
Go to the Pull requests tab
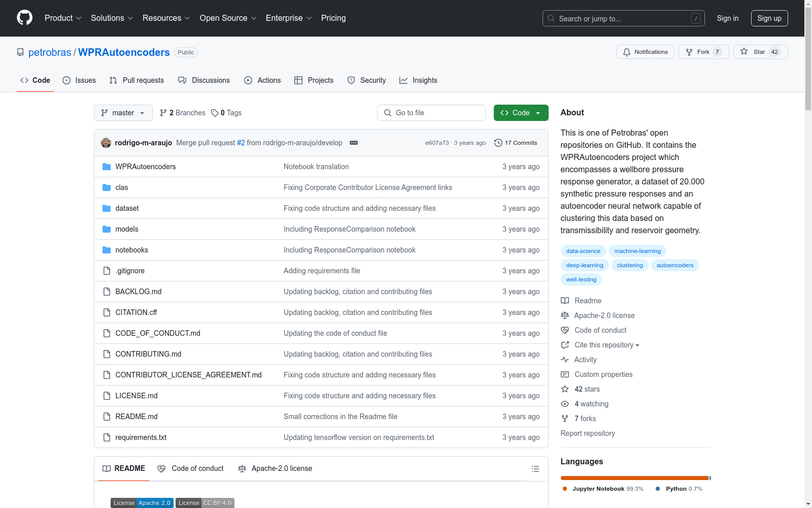[137, 80]
